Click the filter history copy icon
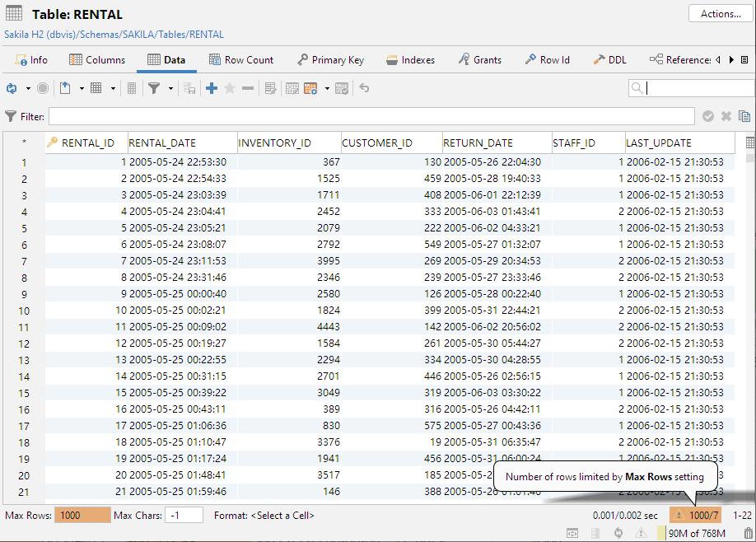This screenshot has width=756, height=542. coord(744,116)
